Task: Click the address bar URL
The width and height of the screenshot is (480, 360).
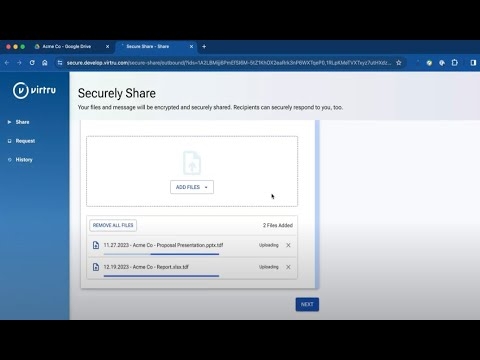Action: 229,63
